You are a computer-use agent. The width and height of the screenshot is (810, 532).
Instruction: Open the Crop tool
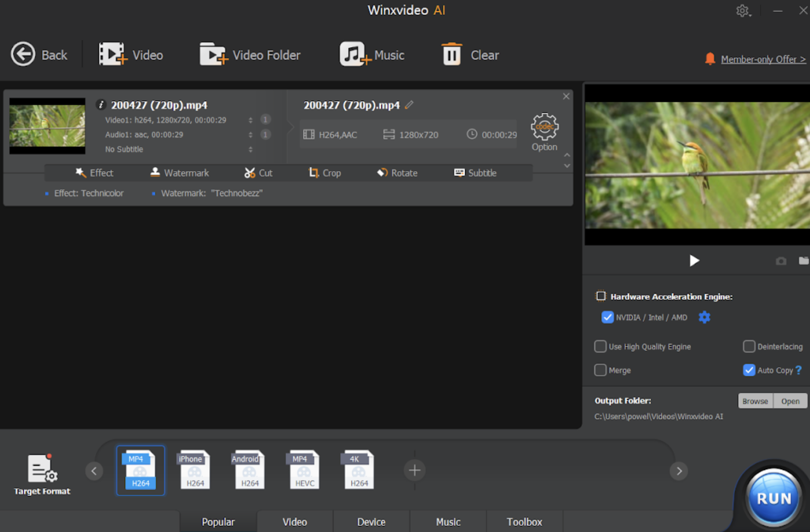point(325,173)
